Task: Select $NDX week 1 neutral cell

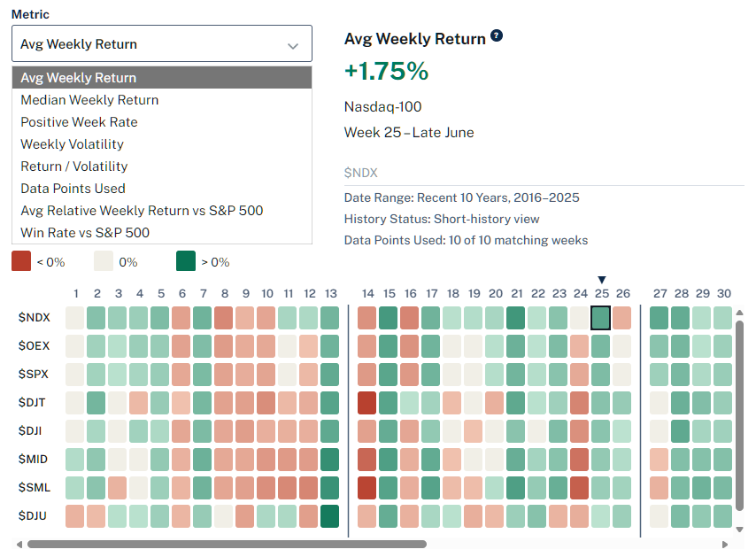Action: 74,318
